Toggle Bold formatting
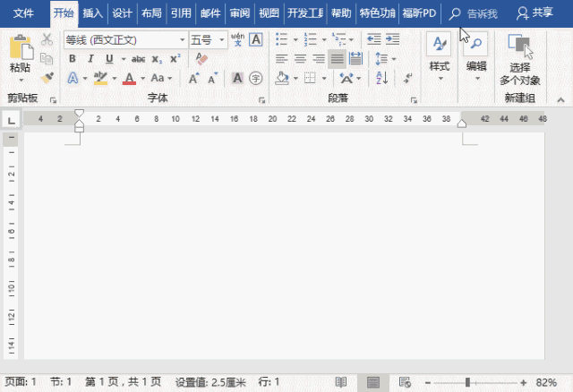This screenshot has height=392, width=573. [72, 59]
